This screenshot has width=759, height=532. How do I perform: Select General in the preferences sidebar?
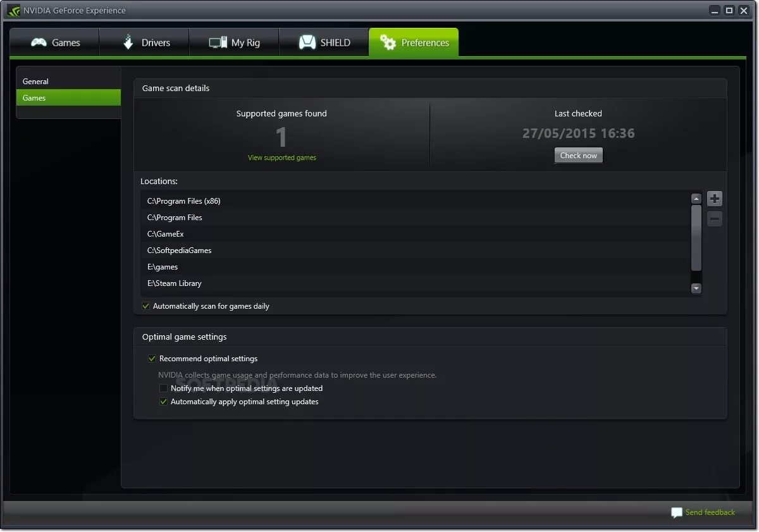pyautogui.click(x=68, y=81)
